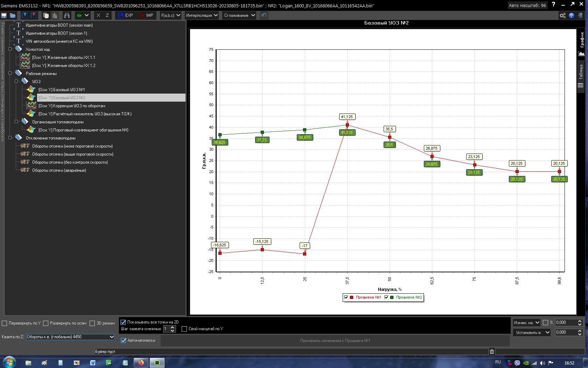
Task: Click the EXP export button
Action: pyautogui.click(x=126, y=15)
